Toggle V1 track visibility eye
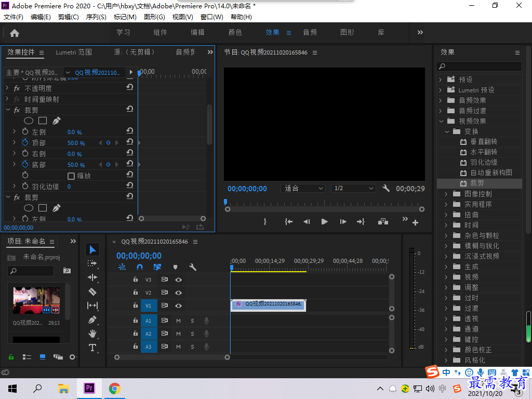The height and width of the screenshot is (399, 532). [x=179, y=305]
